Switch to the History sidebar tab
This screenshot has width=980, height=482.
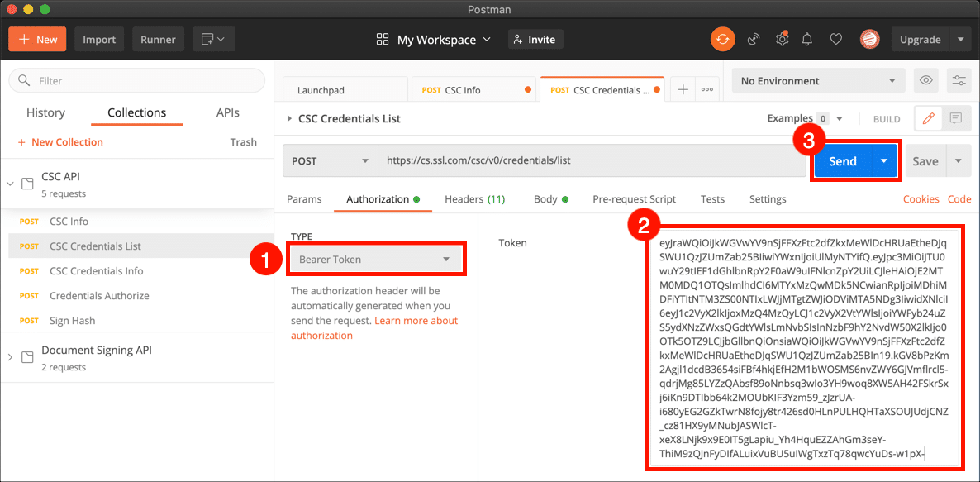45,112
